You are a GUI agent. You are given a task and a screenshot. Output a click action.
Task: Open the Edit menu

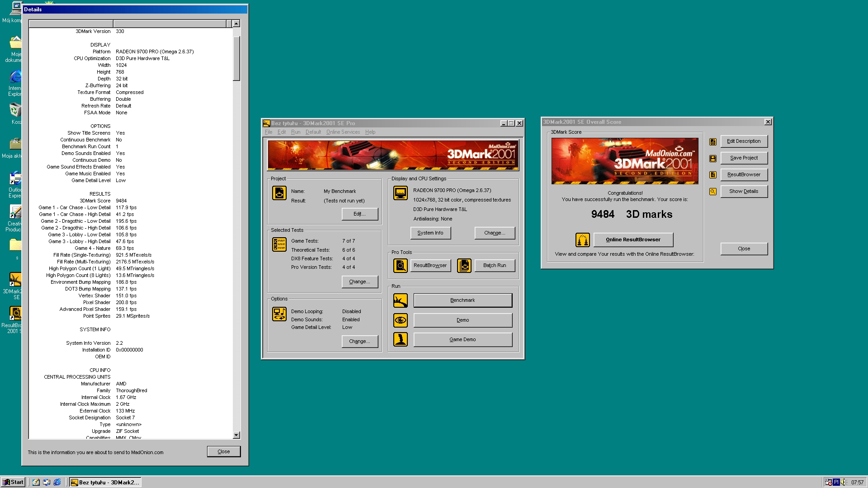pyautogui.click(x=282, y=132)
